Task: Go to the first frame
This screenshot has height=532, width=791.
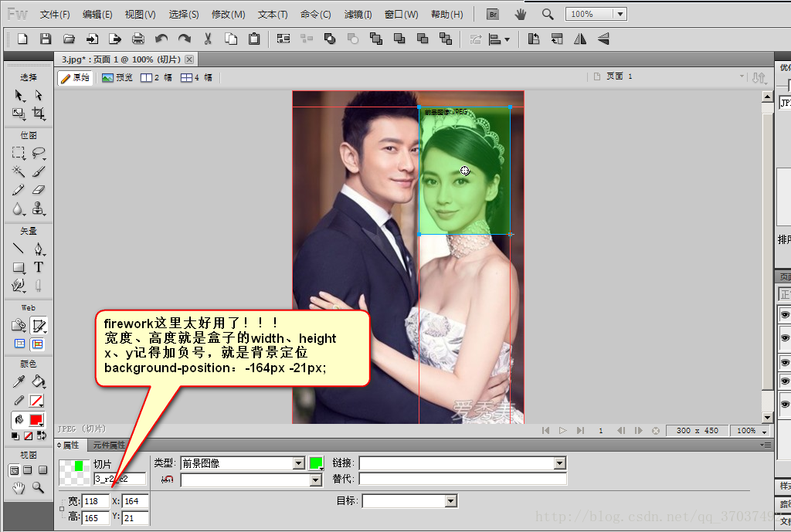Action: (545, 431)
